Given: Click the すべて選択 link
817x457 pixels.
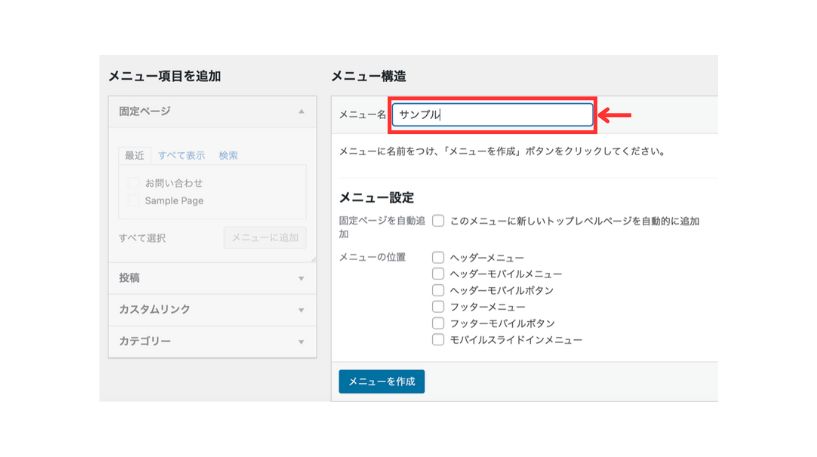Looking at the screenshot, I should pyautogui.click(x=142, y=238).
